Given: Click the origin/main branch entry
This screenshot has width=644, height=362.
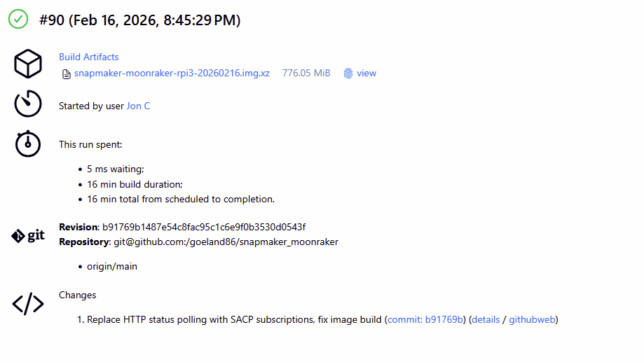Looking at the screenshot, I should pyautogui.click(x=112, y=266).
